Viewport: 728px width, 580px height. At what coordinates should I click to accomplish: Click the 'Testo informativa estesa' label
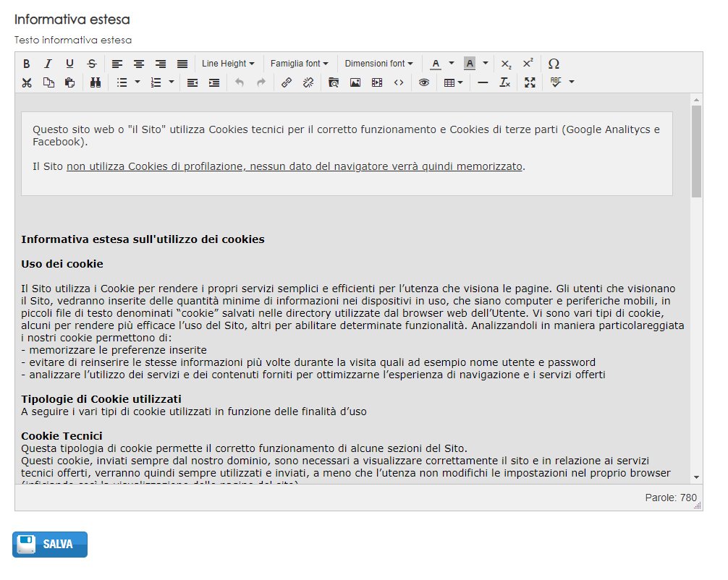[x=73, y=40]
